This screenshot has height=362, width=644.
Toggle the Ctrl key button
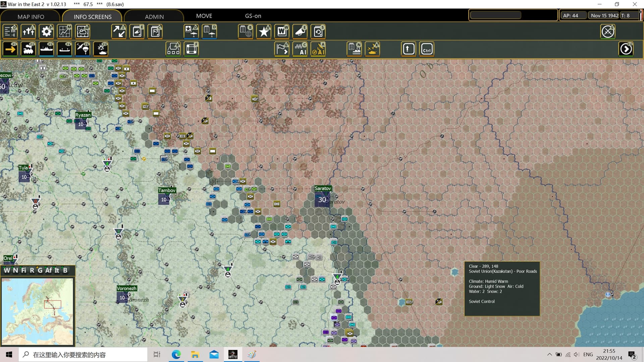click(x=427, y=49)
